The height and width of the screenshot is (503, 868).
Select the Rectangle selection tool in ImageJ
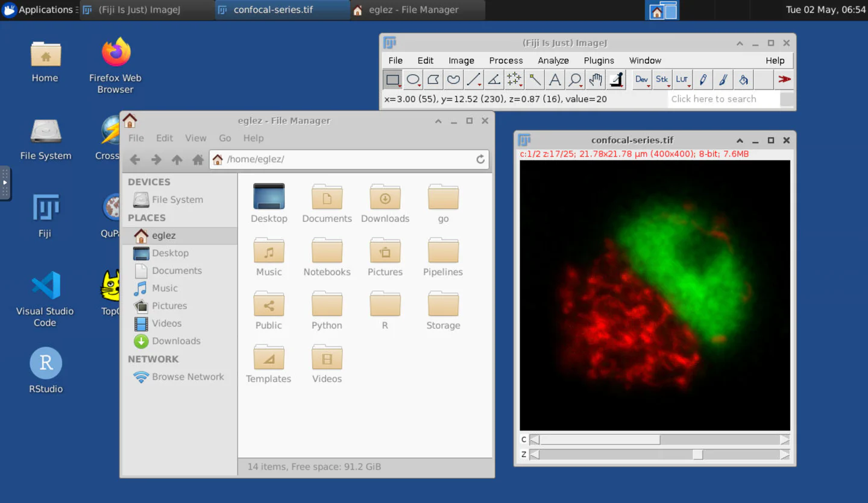pyautogui.click(x=392, y=80)
